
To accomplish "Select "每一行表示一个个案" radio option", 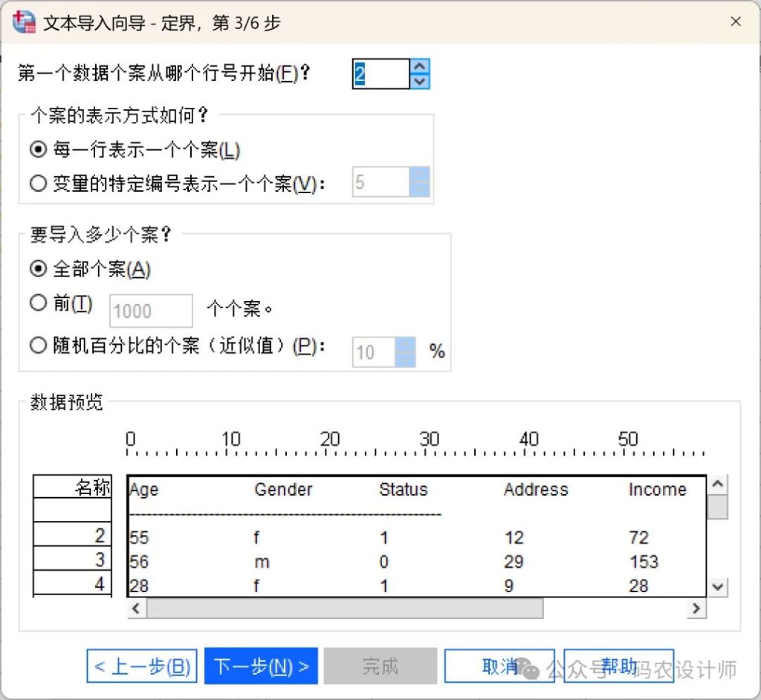I will coord(38,150).
